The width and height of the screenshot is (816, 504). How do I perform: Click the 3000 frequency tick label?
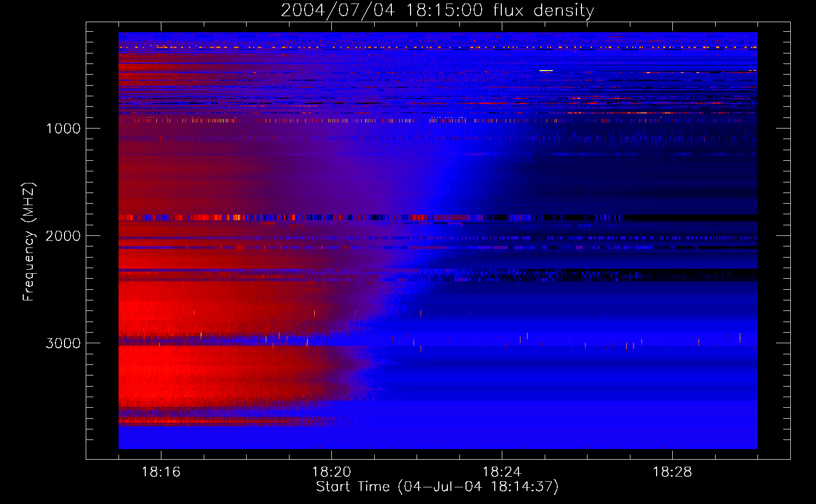coord(63,343)
